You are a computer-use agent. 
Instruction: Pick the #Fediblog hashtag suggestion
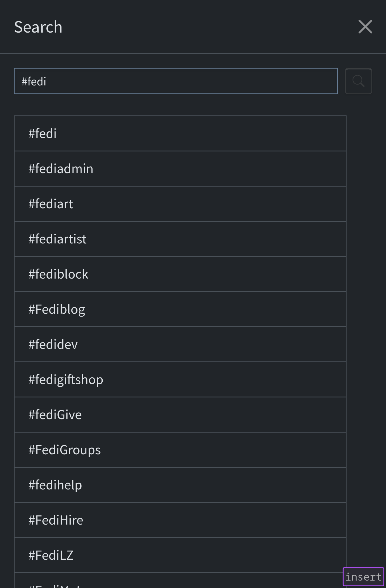coord(180,309)
